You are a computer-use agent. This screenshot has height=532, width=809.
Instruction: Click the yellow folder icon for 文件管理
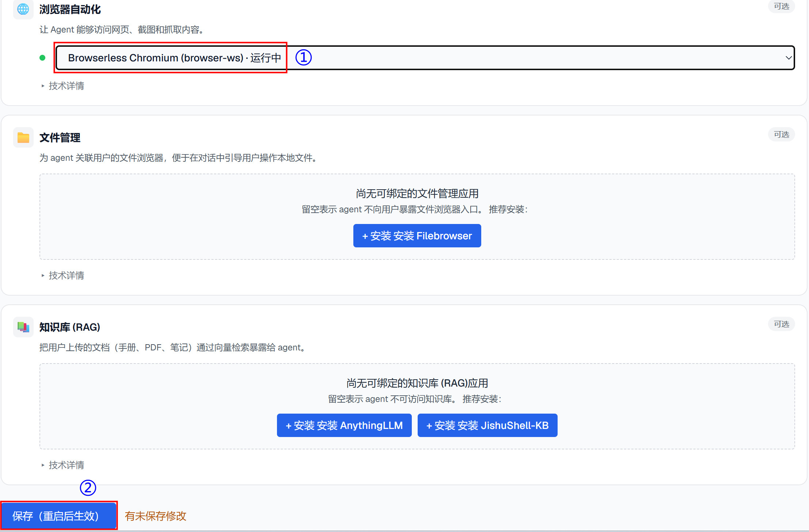point(23,138)
